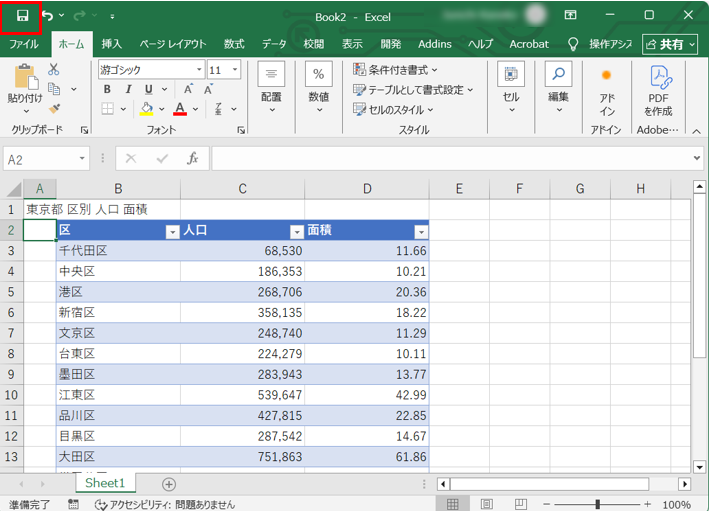Click the Copy icon in clipboard group
The image size is (713, 511).
pyautogui.click(x=54, y=89)
